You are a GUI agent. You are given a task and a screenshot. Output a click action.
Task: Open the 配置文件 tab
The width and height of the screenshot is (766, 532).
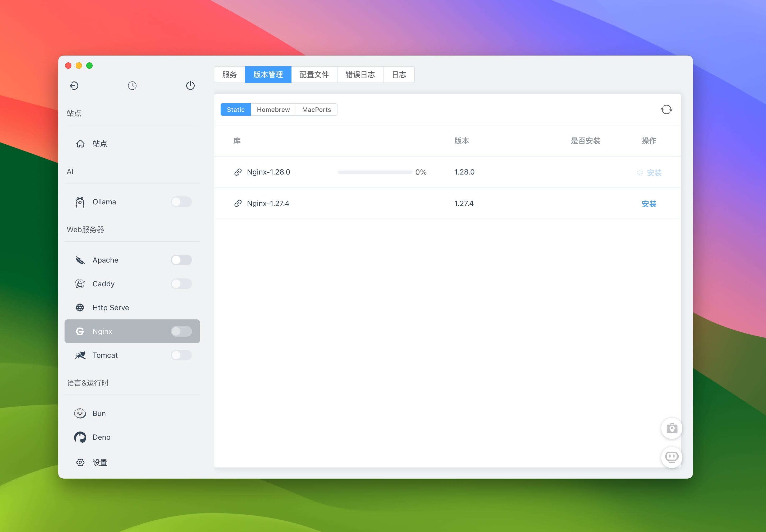[314, 75]
